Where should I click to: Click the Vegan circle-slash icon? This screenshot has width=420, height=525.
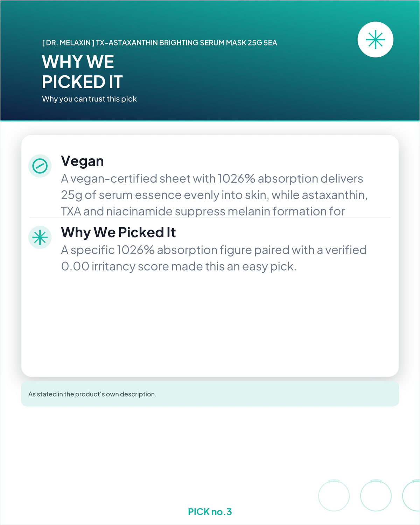[40, 166]
